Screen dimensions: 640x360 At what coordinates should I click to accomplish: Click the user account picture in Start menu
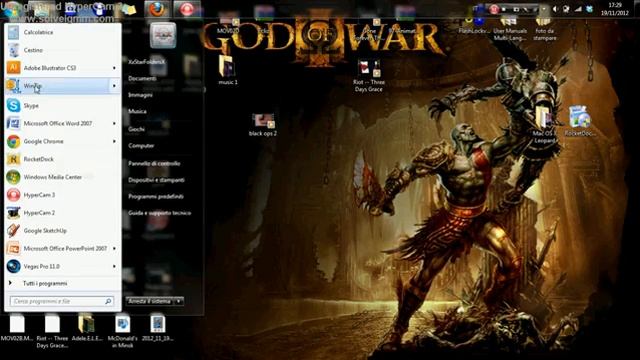[x=163, y=35]
